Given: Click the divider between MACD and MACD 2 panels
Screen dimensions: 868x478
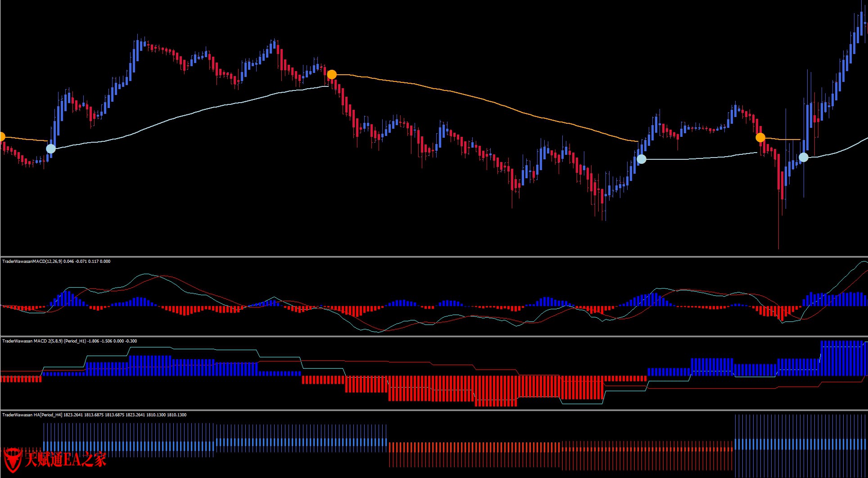Looking at the screenshot, I should coord(434,336).
